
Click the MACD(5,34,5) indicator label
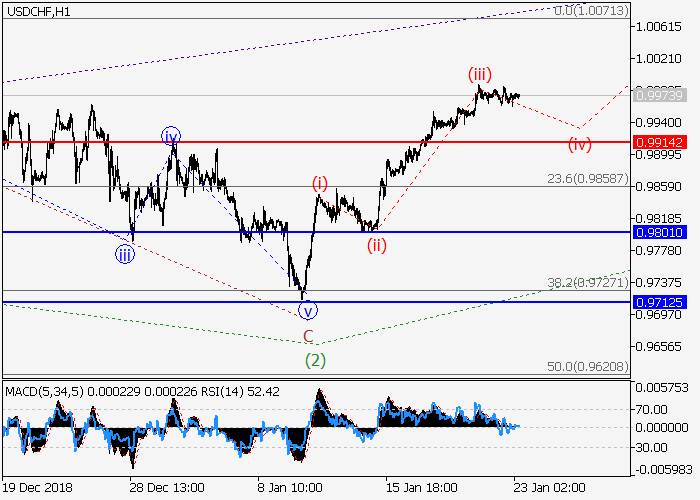click(x=41, y=390)
